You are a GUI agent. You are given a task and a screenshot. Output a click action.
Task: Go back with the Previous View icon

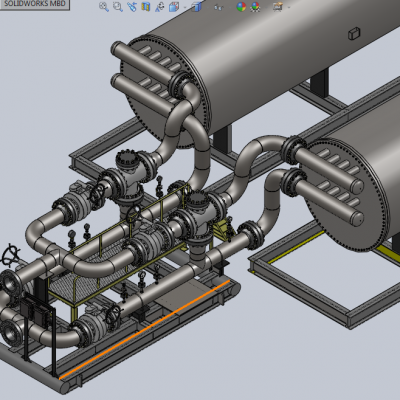click(x=132, y=7)
